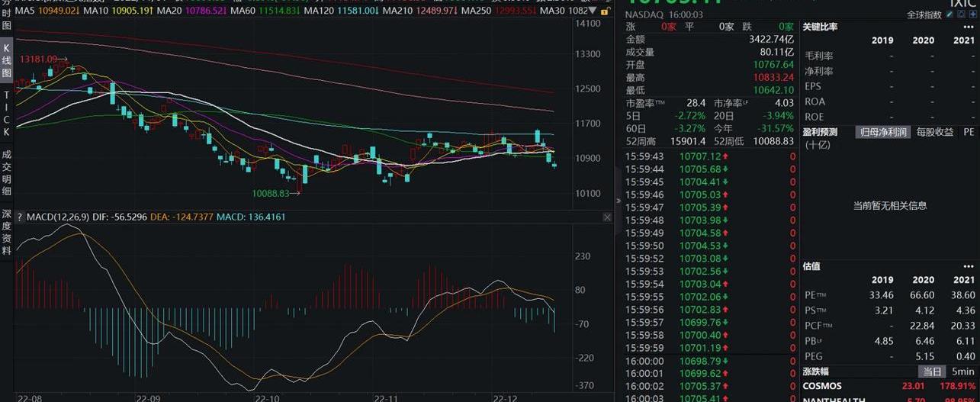Switch gainers list to 5min
The width and height of the screenshot is (980, 402).
962,371
